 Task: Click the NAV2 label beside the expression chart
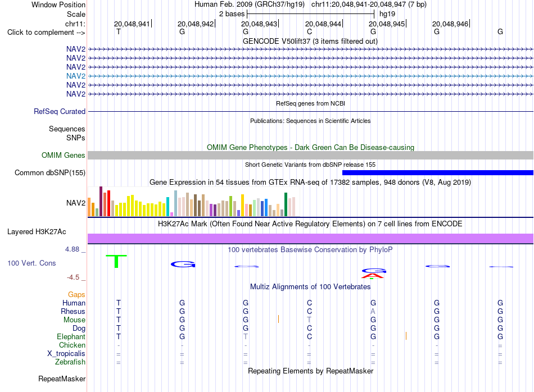76,203
